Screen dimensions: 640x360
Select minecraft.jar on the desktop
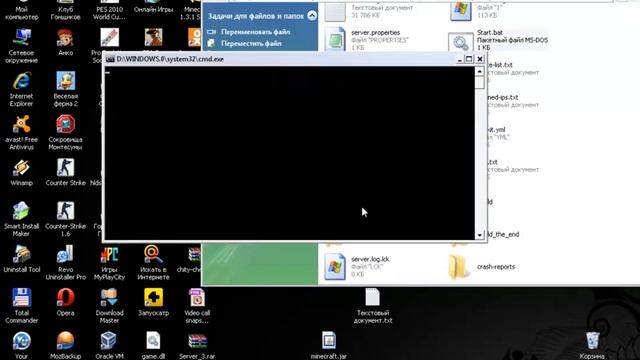(x=329, y=341)
